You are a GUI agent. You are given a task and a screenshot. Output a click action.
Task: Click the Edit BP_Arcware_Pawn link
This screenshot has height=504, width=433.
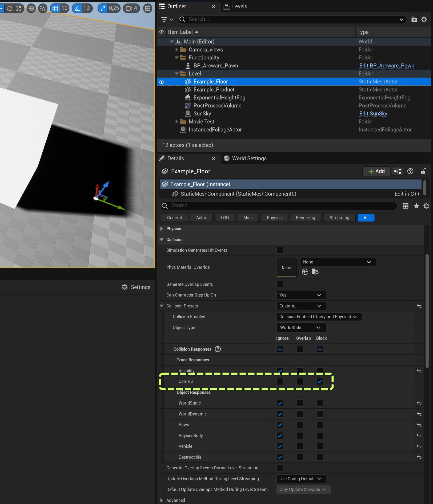pos(387,66)
